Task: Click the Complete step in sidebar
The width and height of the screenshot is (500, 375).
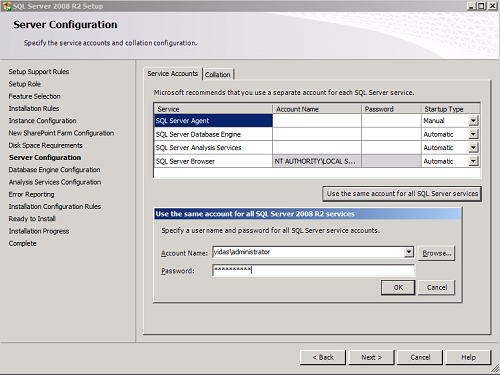Action: [22, 243]
